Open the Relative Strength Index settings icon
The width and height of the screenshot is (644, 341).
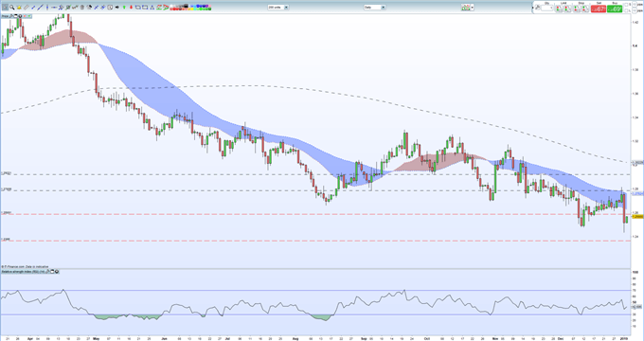tap(52, 272)
